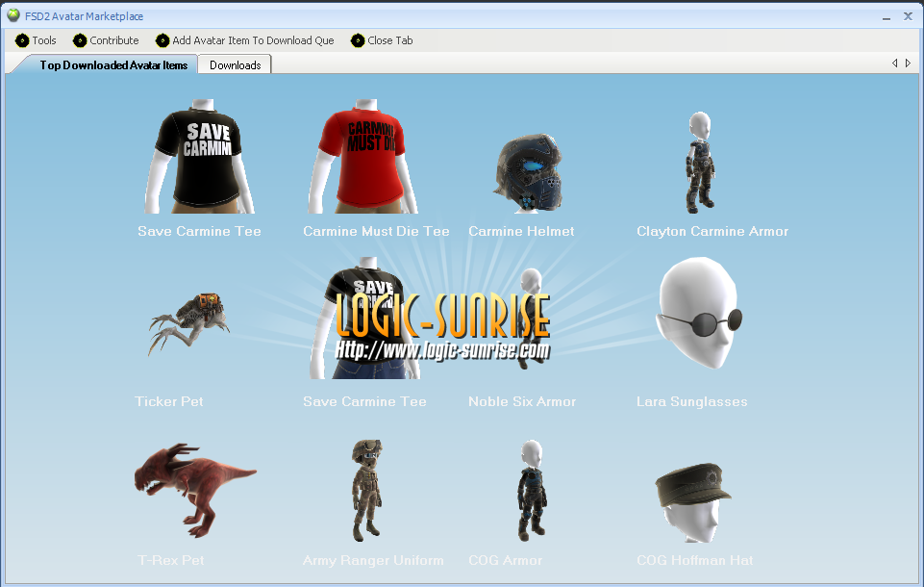Select the COG Armor avatar image
Viewport: 924px width, 587px height.
532,490
